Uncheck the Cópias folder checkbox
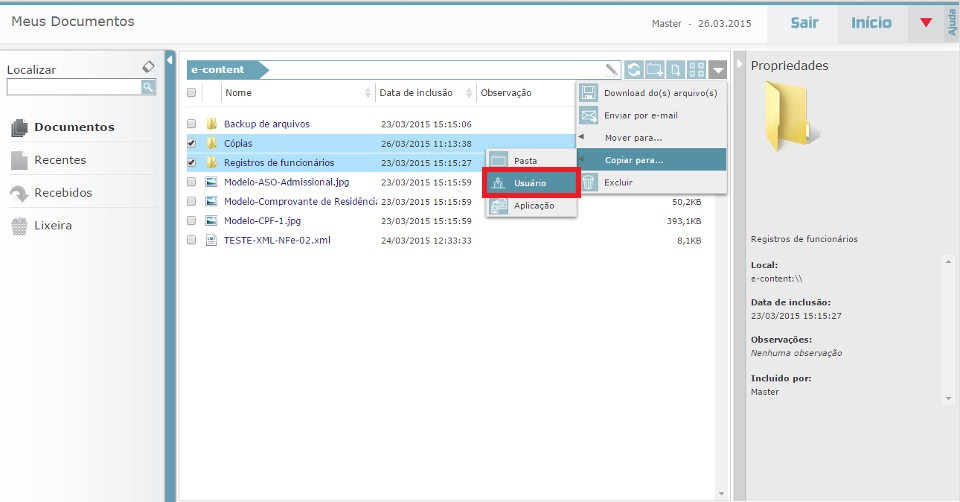Viewport: 960px width, 502px height. coord(192,143)
